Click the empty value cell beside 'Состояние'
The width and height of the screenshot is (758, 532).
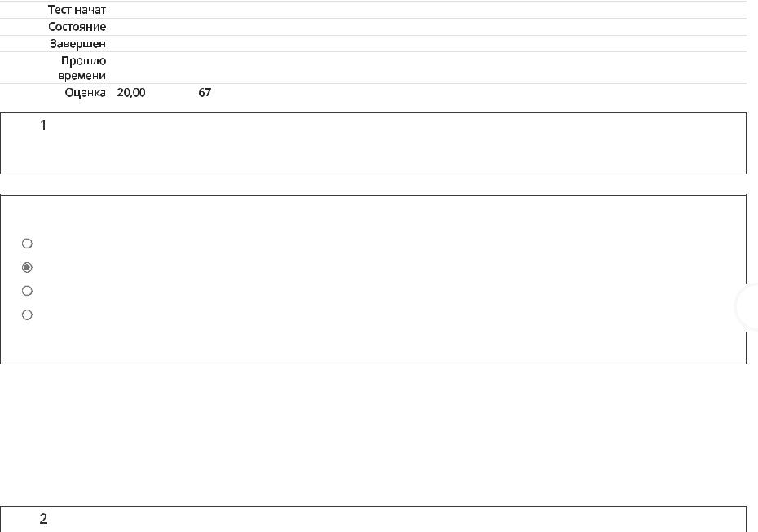tap(430, 27)
